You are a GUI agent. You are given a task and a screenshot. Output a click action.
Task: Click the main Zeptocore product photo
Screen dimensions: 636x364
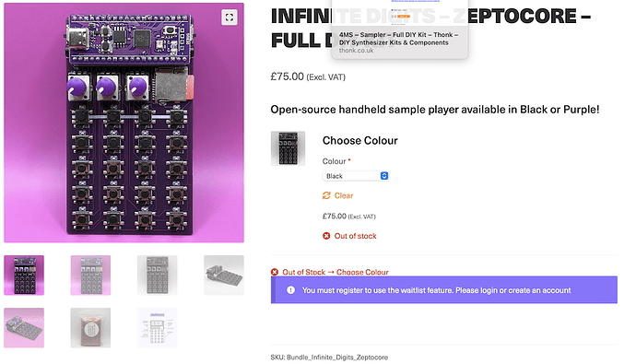click(x=124, y=123)
